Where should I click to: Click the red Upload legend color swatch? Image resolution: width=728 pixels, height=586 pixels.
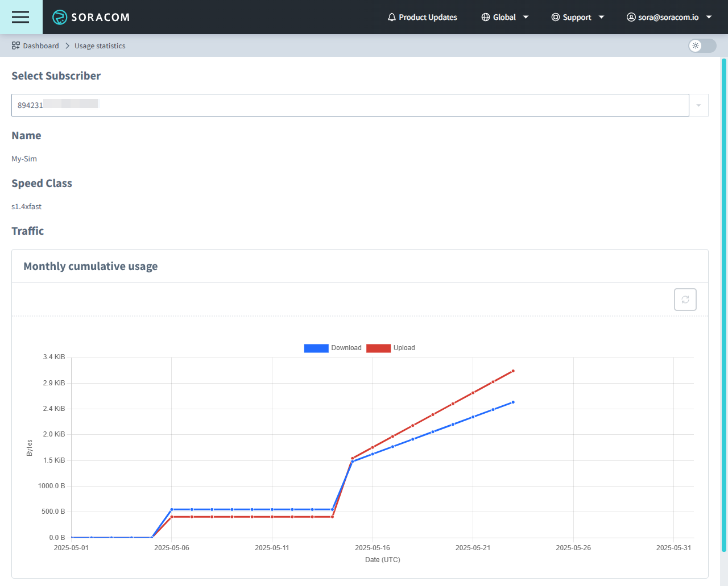point(379,348)
